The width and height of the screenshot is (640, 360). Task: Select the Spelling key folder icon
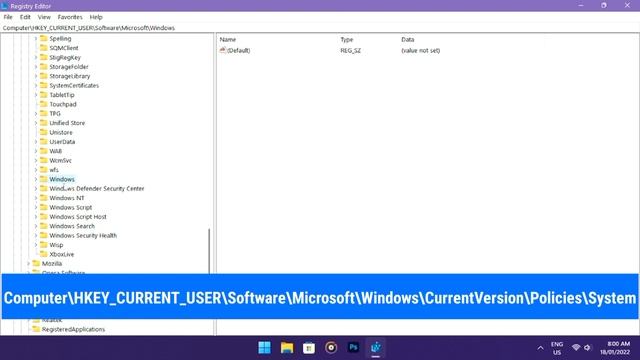(44, 38)
